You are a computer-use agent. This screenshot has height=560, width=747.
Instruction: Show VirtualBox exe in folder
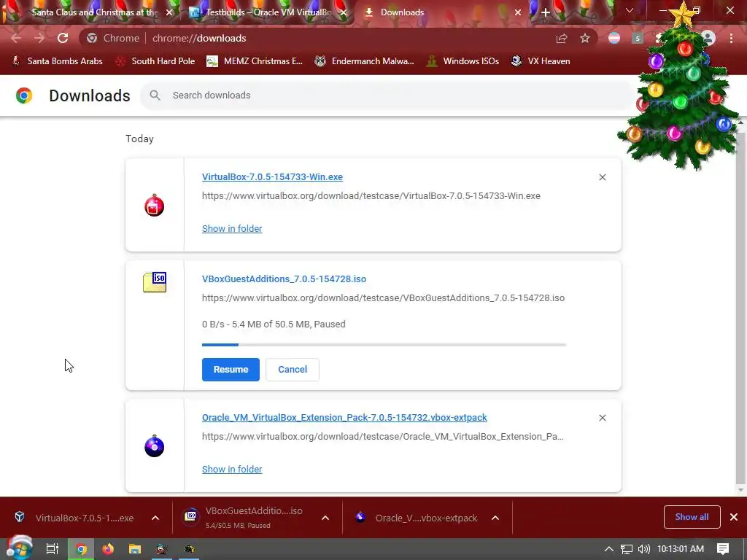tap(232, 228)
